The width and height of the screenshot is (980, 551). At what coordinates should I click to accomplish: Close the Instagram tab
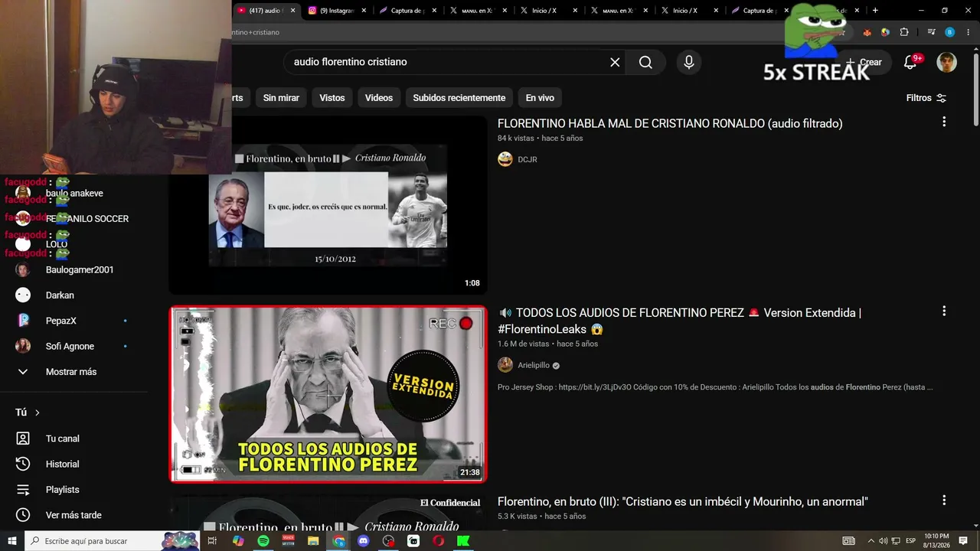(364, 11)
